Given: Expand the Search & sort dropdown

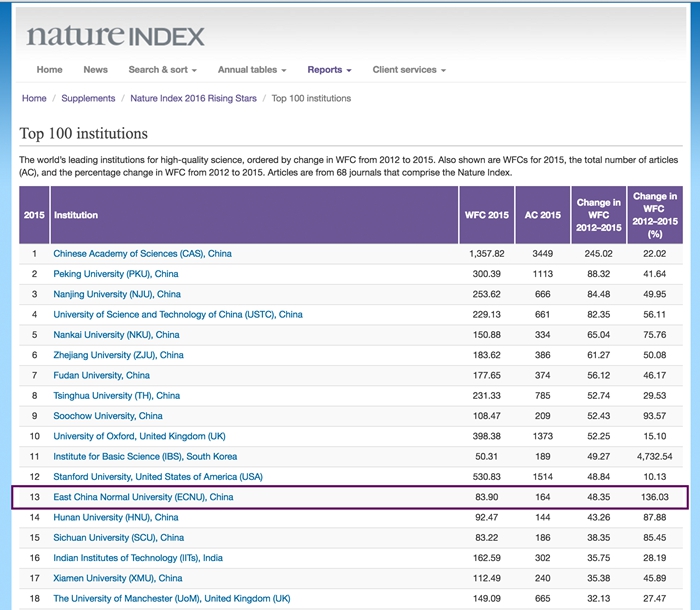Looking at the screenshot, I should 162,70.
